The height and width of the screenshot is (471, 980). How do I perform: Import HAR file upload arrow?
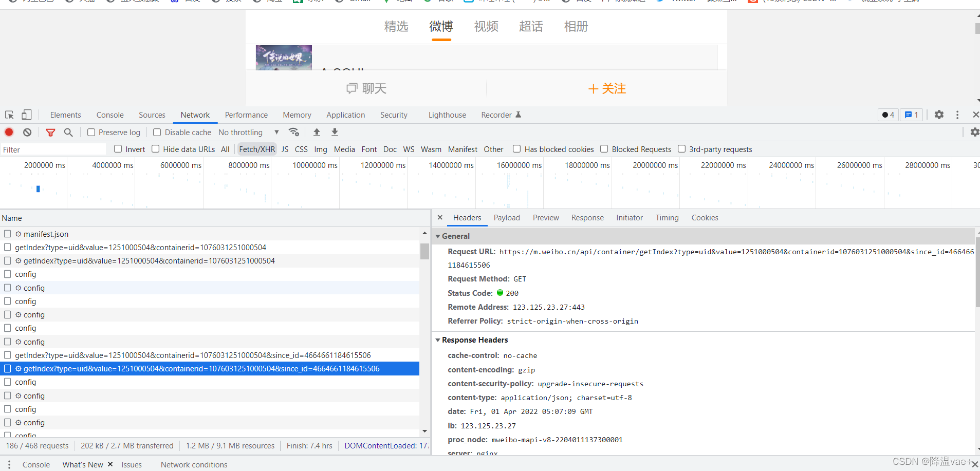(x=317, y=133)
